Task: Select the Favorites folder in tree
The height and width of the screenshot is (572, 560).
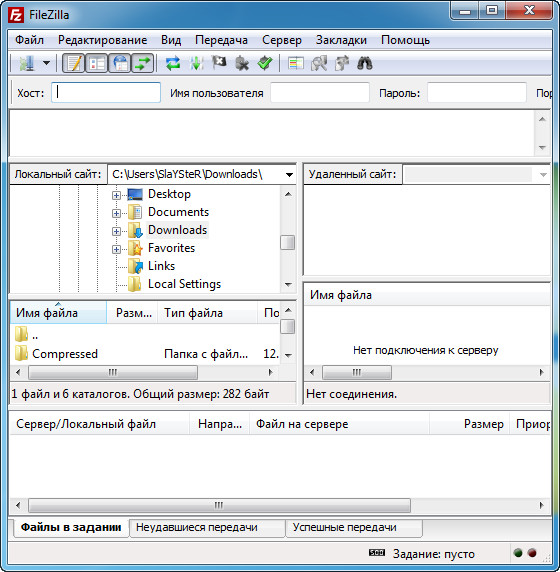Action: (171, 248)
